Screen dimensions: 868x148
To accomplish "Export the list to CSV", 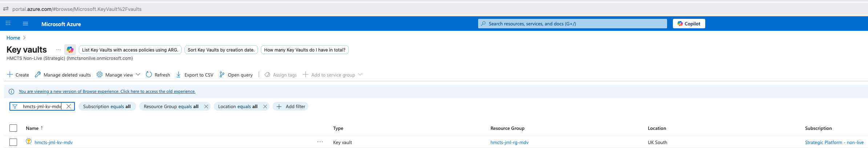I will pos(194,75).
